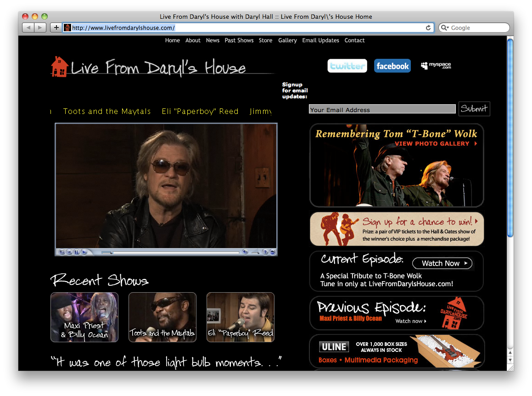Image resolution: width=532 pixels, height=396 pixels.
Task: Click the Watch Now button for Current Episode
Action: (442, 263)
